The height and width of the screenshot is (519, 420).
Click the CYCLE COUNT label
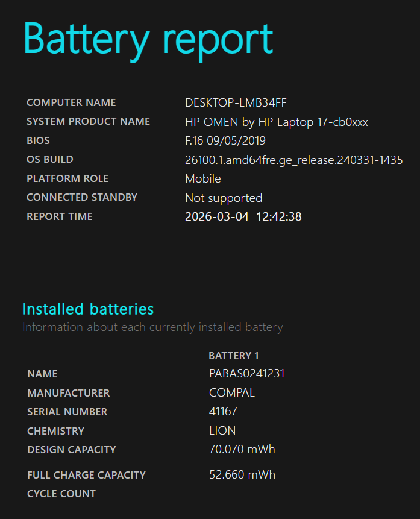[61, 494]
